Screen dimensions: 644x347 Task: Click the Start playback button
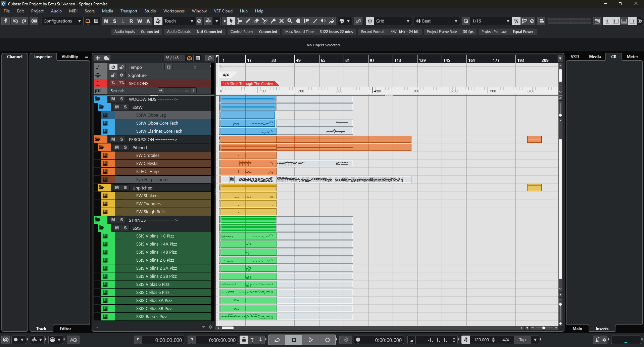311,340
